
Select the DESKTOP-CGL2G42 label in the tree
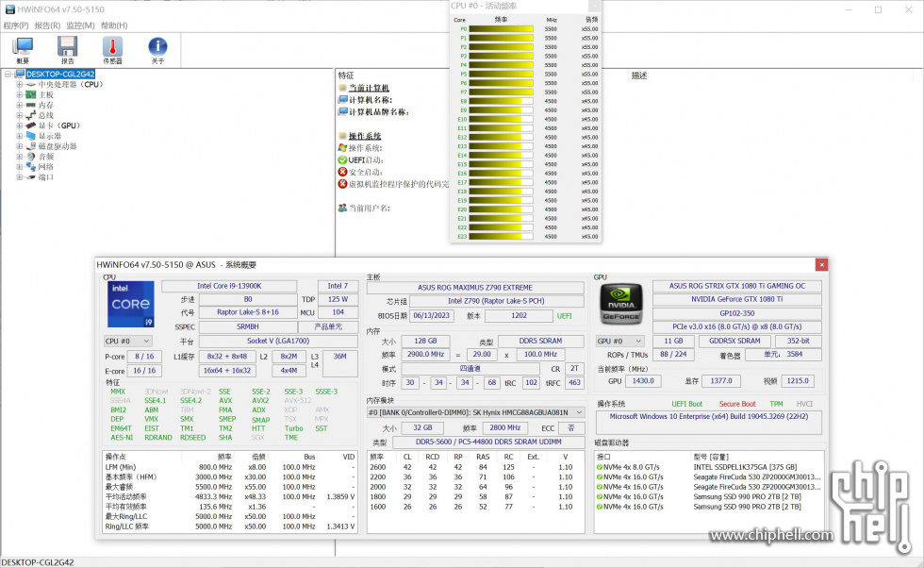[60, 75]
